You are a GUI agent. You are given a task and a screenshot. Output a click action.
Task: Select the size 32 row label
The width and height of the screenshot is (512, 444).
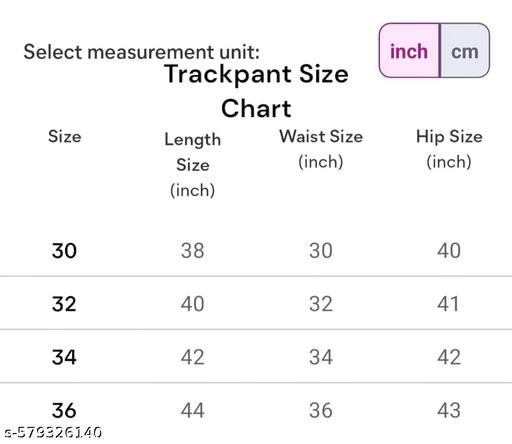(x=64, y=304)
